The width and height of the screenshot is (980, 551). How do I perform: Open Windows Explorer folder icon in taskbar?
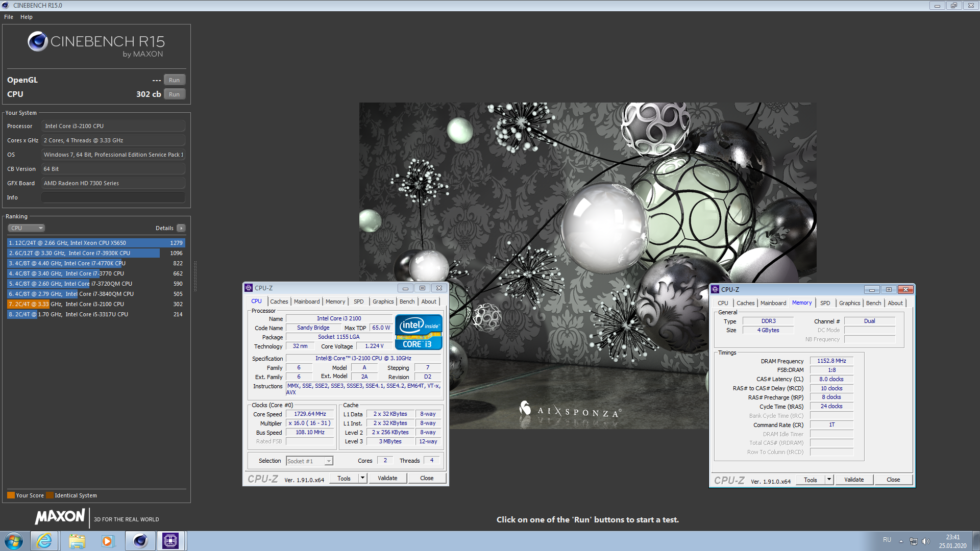point(77,541)
